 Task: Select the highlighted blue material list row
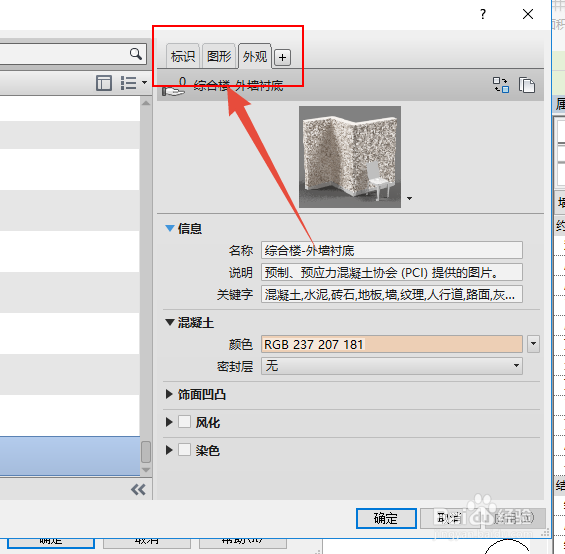70,456
